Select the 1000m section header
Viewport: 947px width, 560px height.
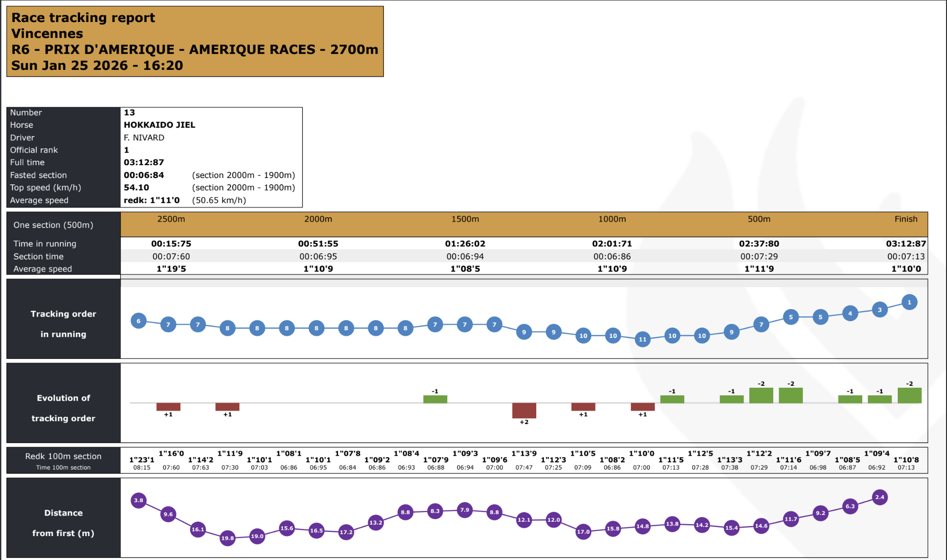click(x=612, y=219)
